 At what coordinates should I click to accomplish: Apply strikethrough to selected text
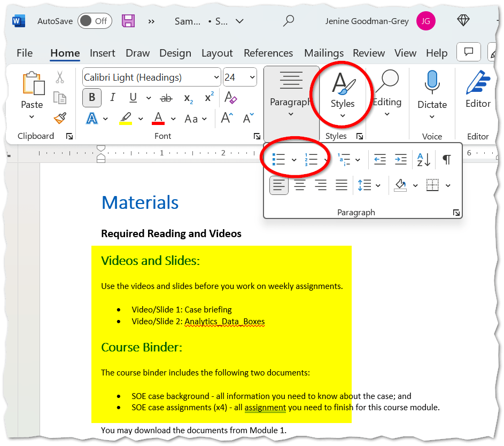166,98
